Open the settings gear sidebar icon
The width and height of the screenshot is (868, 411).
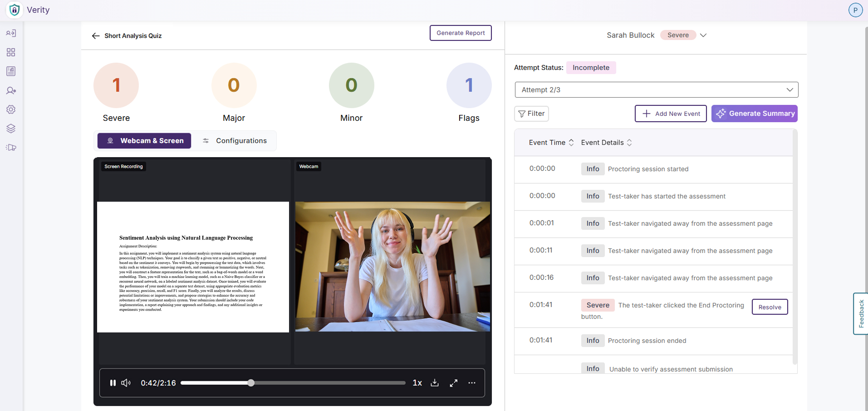point(11,109)
